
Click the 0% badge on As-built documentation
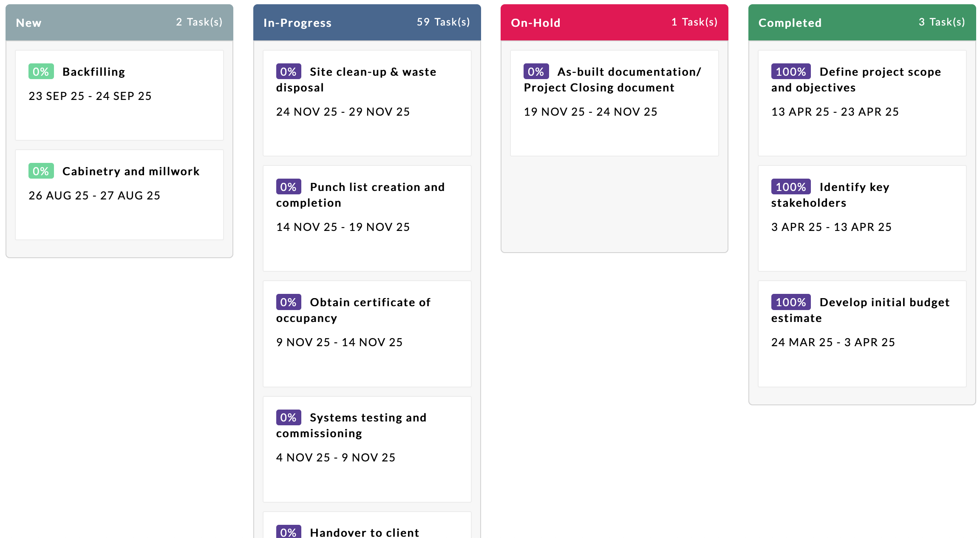pos(535,71)
